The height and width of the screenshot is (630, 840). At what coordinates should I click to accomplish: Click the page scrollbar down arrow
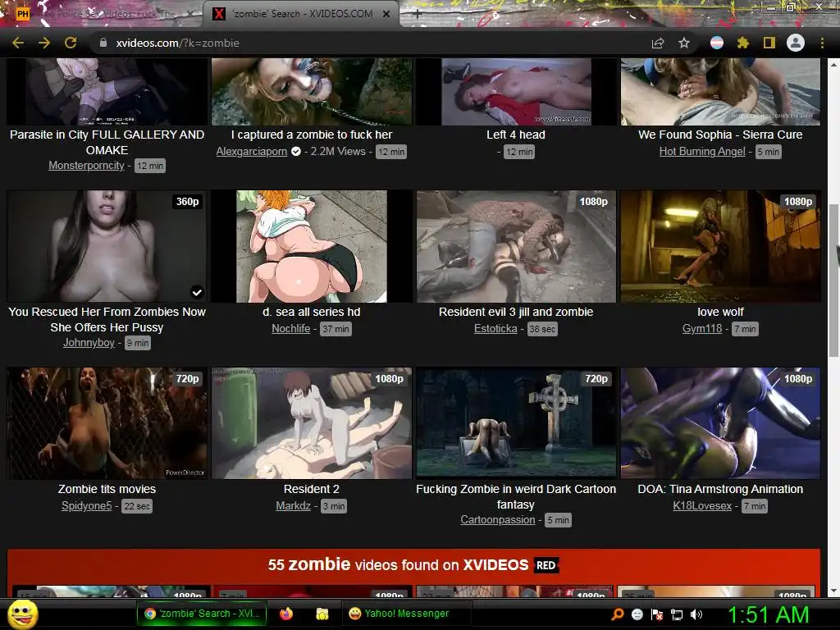tap(833, 591)
